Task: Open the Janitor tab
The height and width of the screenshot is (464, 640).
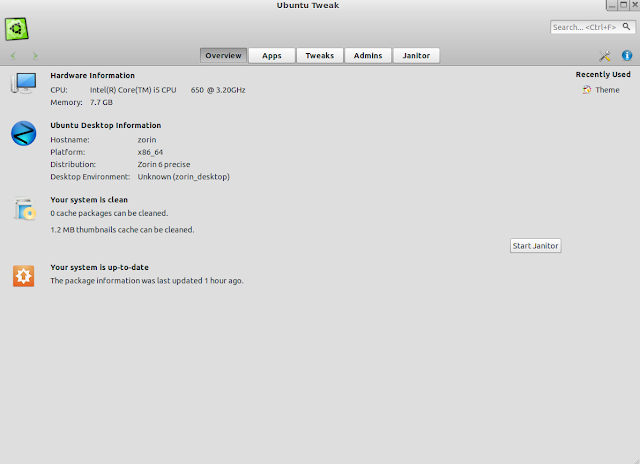Action: point(416,56)
